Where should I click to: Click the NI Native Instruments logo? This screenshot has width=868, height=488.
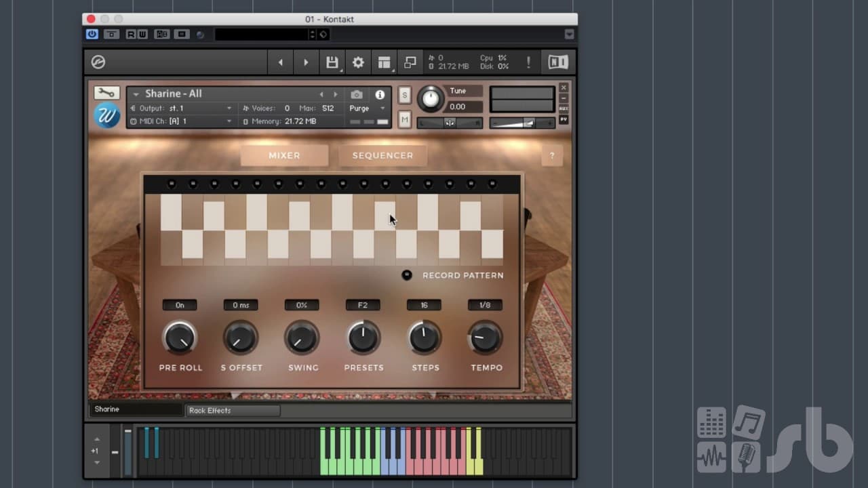tap(558, 62)
